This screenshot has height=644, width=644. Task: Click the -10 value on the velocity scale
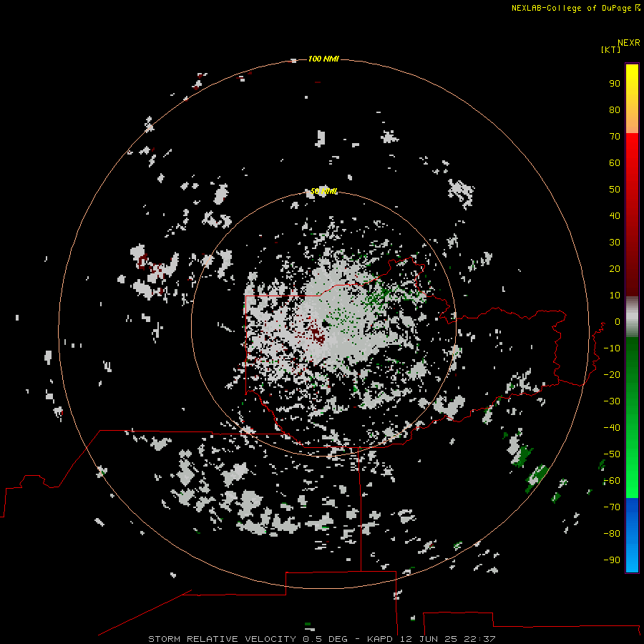pos(612,348)
